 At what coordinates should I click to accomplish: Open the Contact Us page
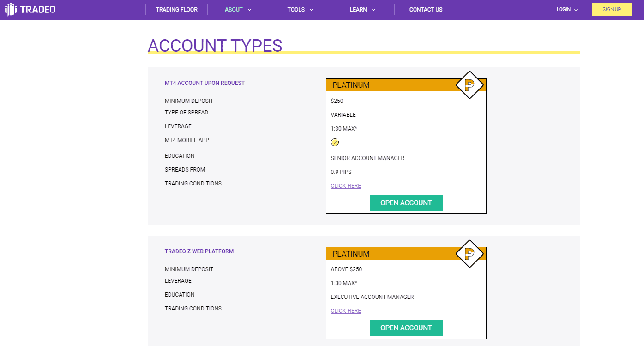click(x=426, y=10)
